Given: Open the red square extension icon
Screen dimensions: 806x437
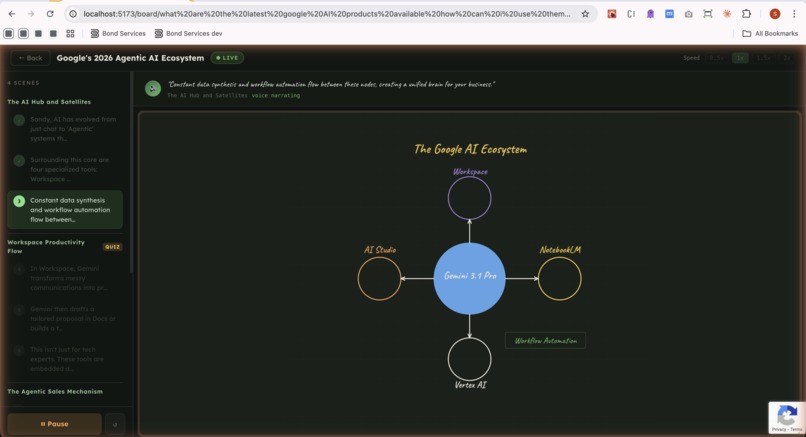Looking at the screenshot, I should 612,14.
